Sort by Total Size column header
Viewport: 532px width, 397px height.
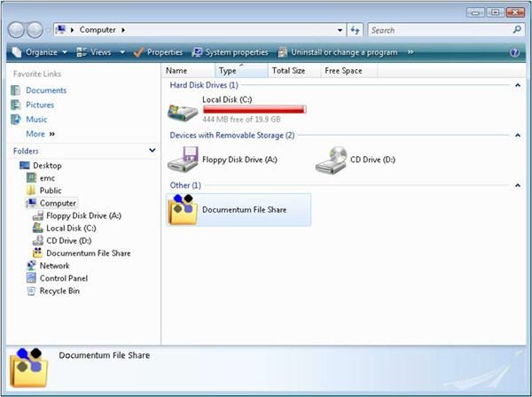[x=294, y=71]
